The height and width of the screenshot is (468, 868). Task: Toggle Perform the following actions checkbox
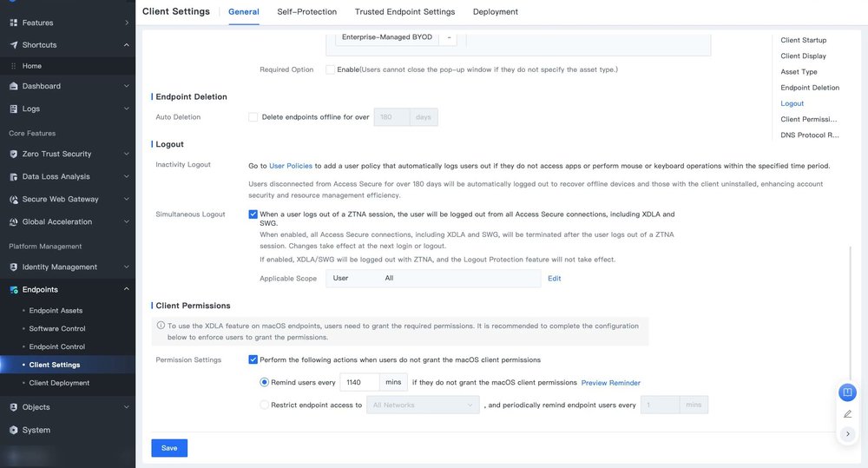253,360
